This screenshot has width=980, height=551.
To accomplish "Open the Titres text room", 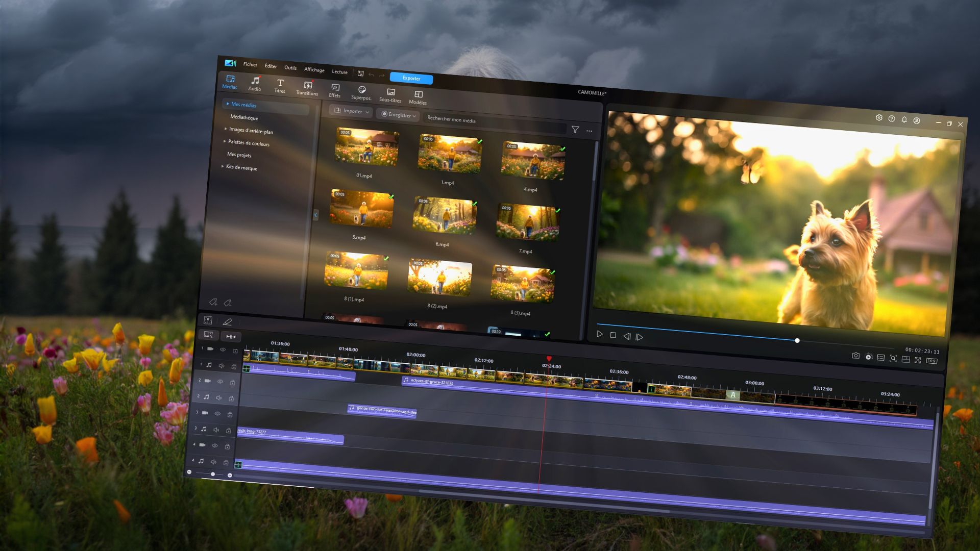I will pyautogui.click(x=280, y=85).
